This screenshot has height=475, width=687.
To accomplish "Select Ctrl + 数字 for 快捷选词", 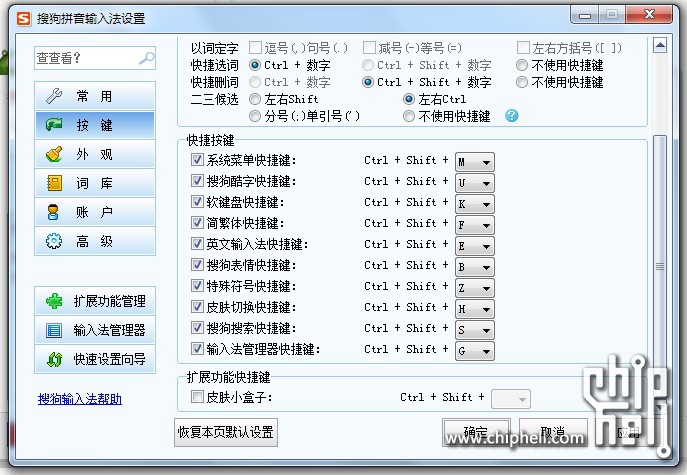I will (x=255, y=65).
